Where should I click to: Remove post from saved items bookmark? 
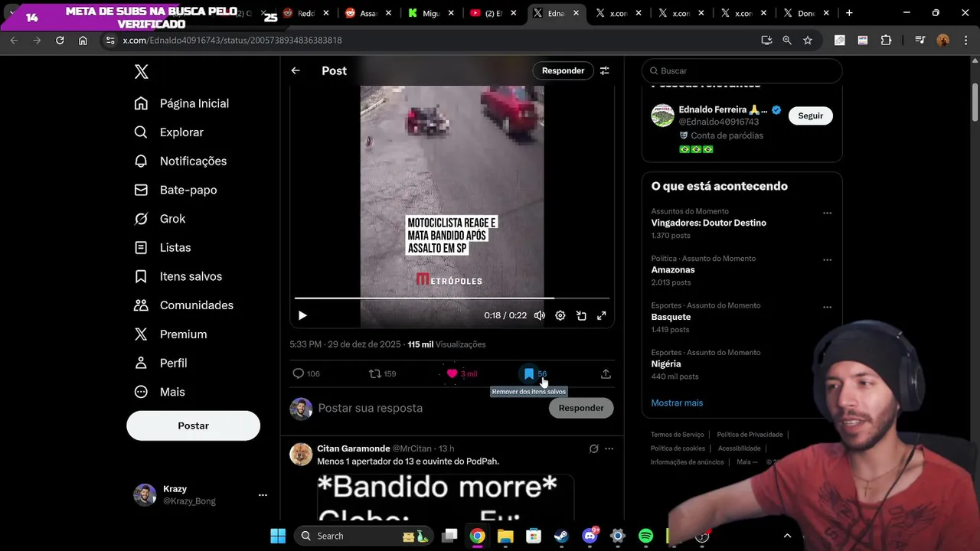(528, 373)
